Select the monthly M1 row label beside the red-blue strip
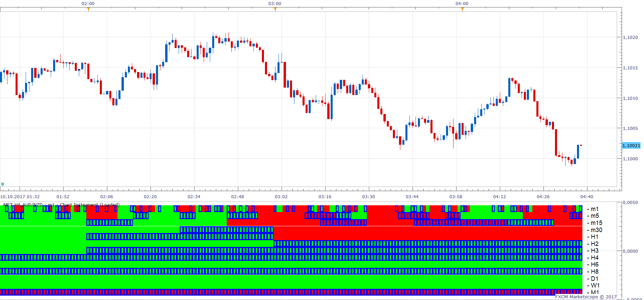644x300 pixels. click(x=595, y=292)
